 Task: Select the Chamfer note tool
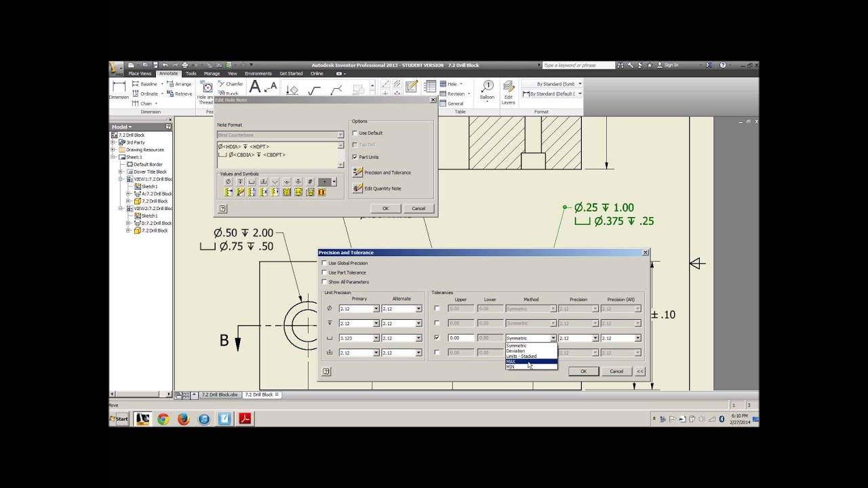[231, 84]
